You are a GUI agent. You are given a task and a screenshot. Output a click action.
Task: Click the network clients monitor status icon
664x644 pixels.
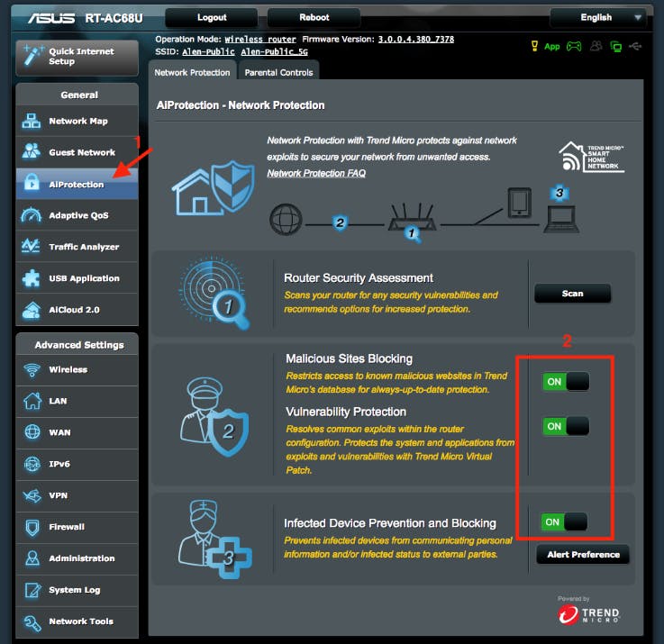615,47
